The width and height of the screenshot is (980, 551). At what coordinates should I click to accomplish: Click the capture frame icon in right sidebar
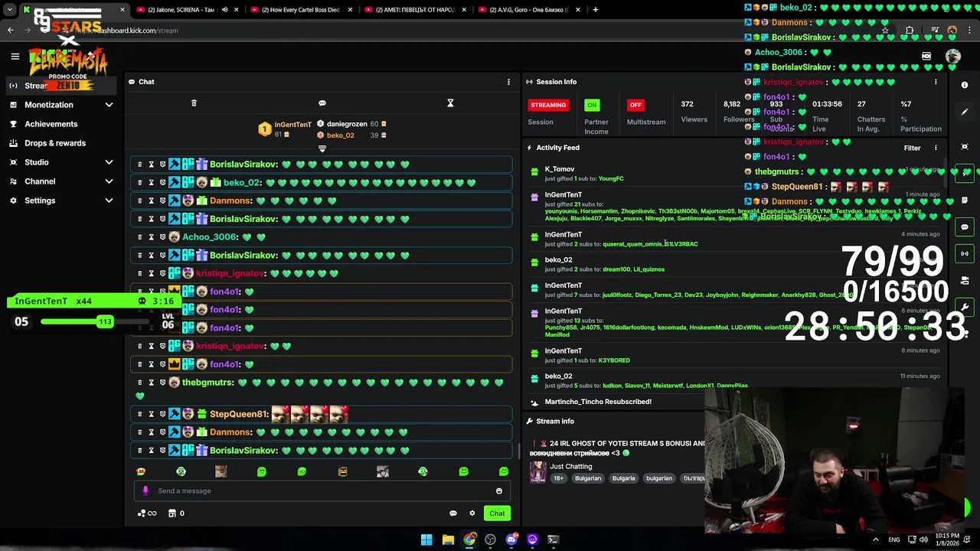[965, 146]
